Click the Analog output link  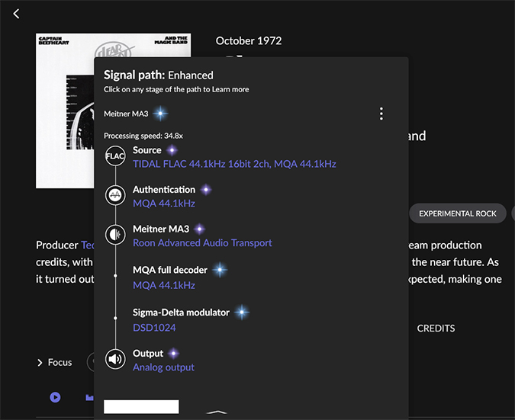[x=163, y=367]
